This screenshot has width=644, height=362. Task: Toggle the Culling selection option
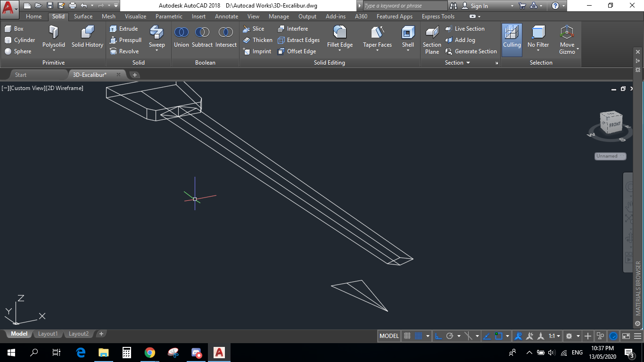click(512, 40)
